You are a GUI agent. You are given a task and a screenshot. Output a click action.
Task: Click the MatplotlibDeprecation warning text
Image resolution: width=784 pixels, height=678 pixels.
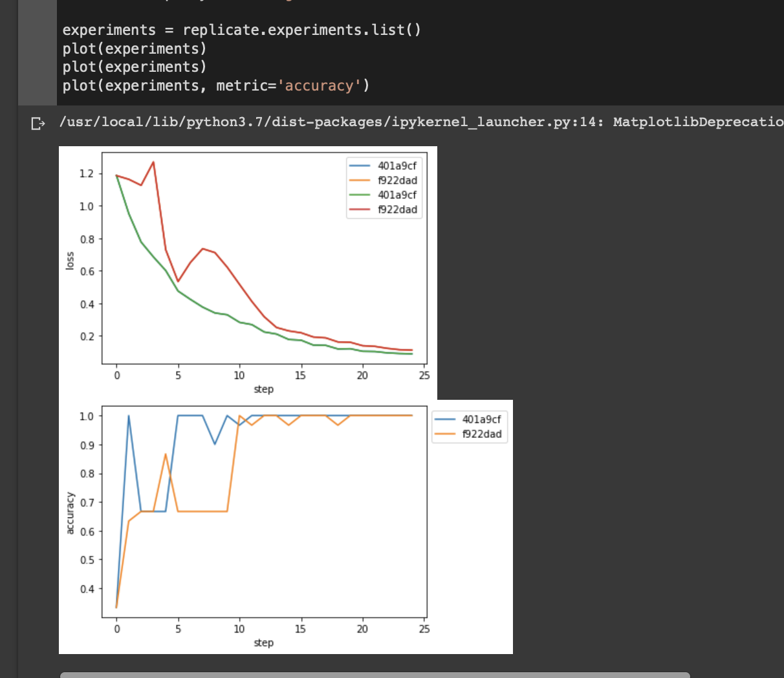click(699, 122)
